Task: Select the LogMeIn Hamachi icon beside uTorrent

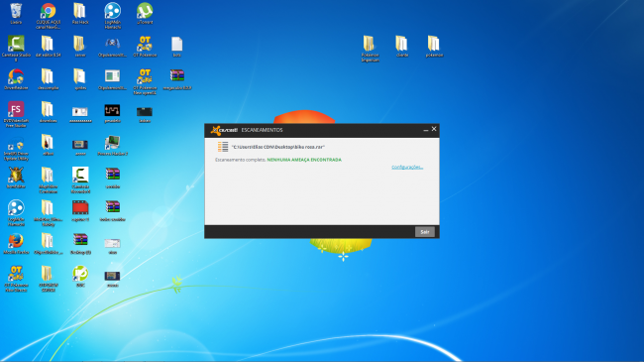Action: coord(113,16)
